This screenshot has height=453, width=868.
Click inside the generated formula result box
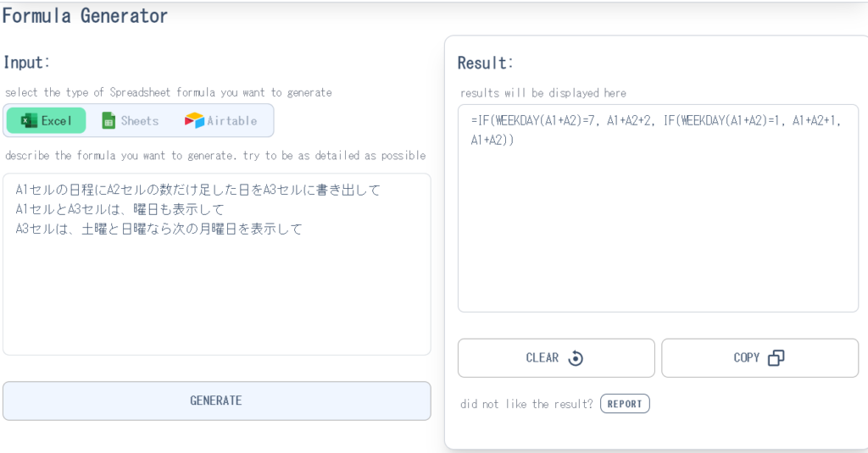tap(658, 237)
